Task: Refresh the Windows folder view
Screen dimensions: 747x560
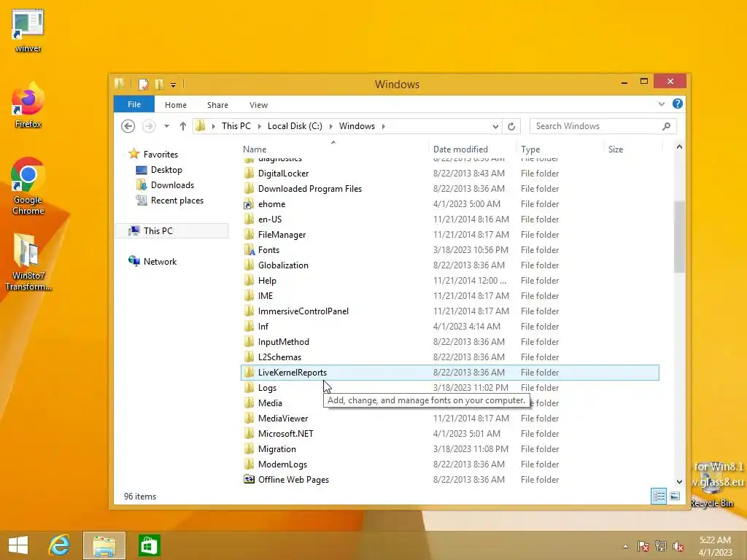Action: (511, 126)
